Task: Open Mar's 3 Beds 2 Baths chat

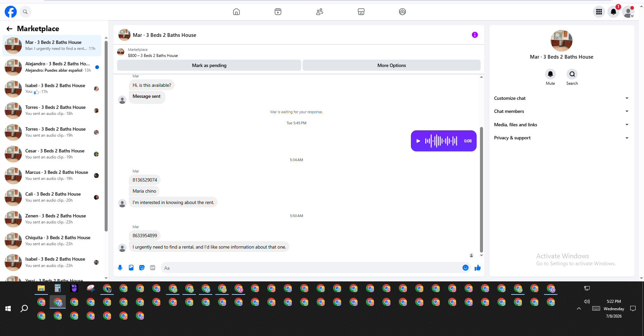Action: tap(52, 46)
